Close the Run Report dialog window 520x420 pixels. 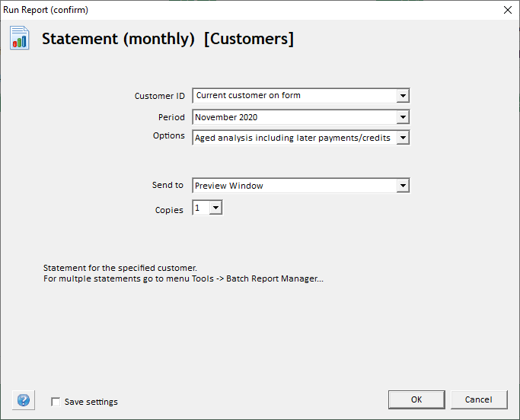click(507, 10)
